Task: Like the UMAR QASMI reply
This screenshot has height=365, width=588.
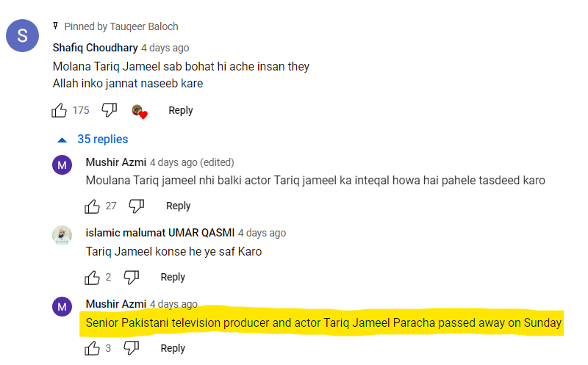Action: click(x=93, y=277)
